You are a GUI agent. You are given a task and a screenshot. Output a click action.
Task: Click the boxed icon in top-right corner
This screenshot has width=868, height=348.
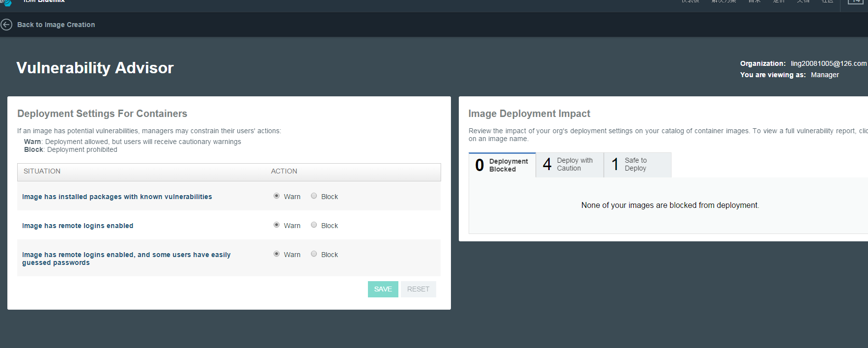click(855, 2)
